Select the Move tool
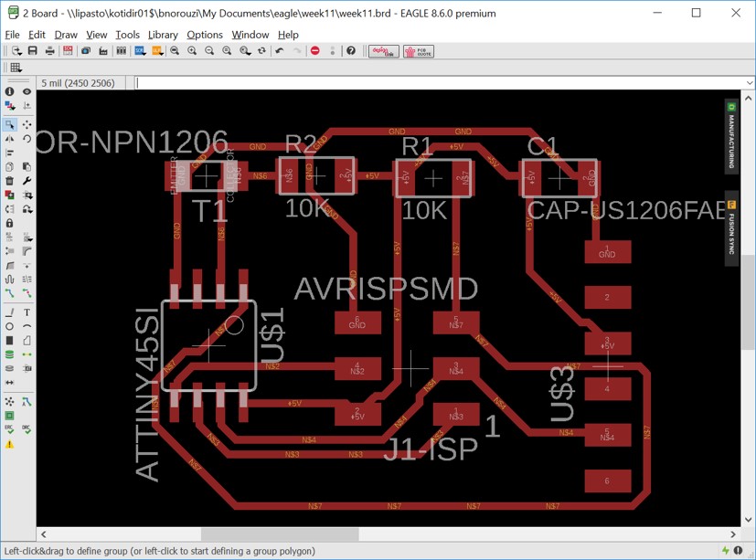 27,125
